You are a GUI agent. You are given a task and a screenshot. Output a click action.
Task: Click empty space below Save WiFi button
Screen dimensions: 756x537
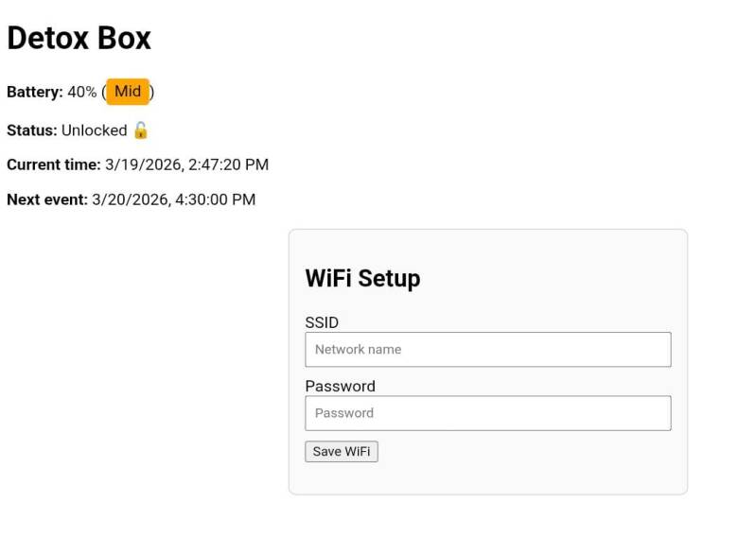point(487,477)
